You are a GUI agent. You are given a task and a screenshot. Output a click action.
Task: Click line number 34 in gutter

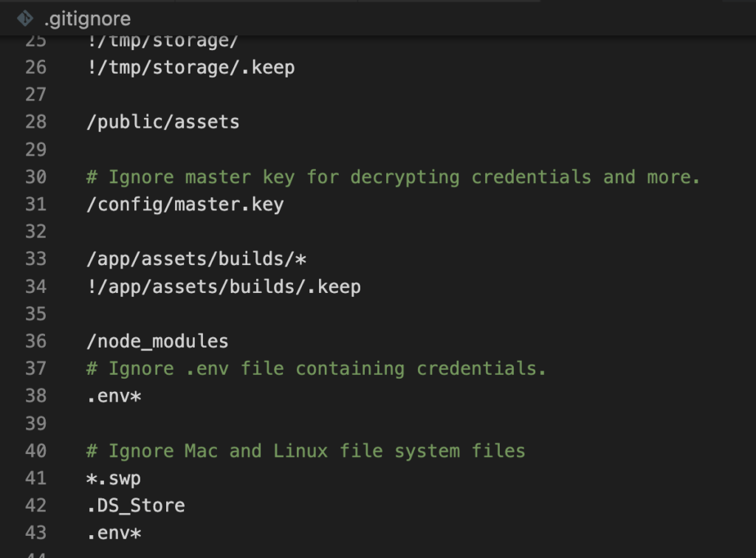(x=35, y=286)
